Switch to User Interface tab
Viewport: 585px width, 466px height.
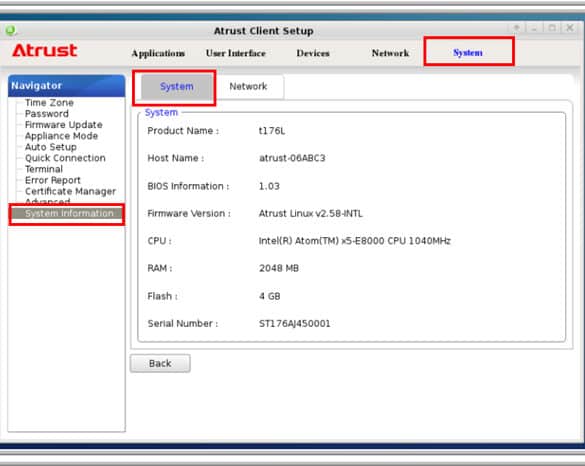click(235, 53)
